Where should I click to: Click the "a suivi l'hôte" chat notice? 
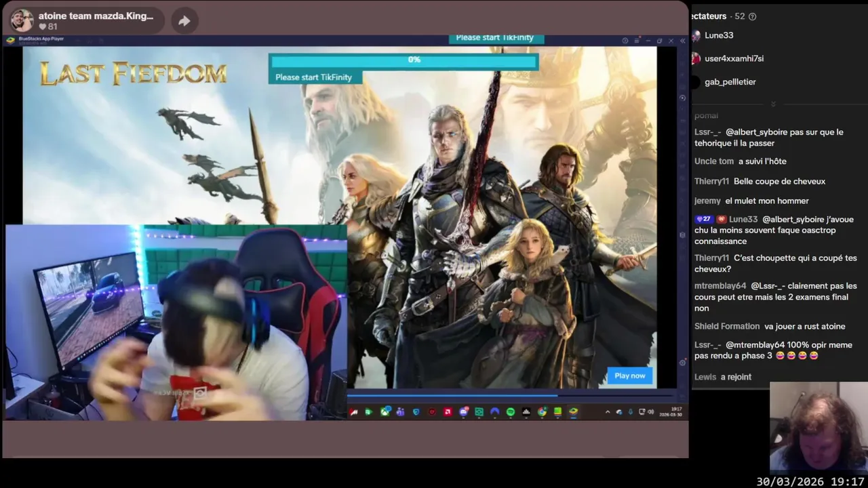(x=762, y=161)
